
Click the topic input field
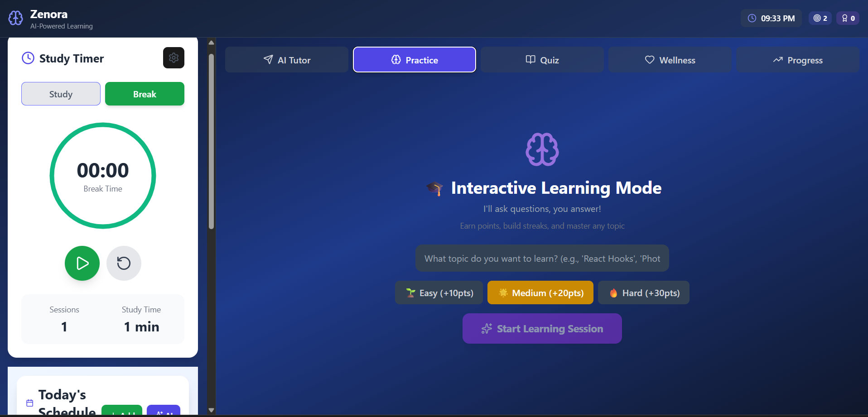coord(542,258)
